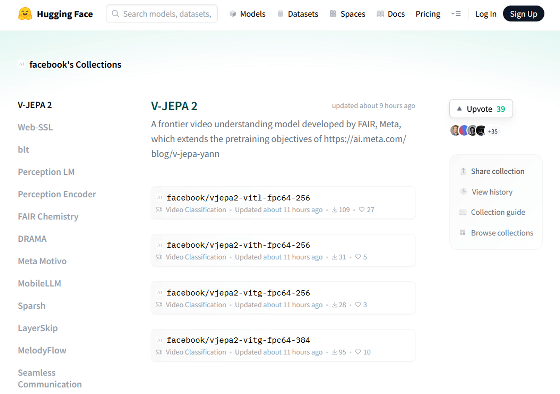
Task: Open the DRAMA collection
Action: [x=32, y=239]
